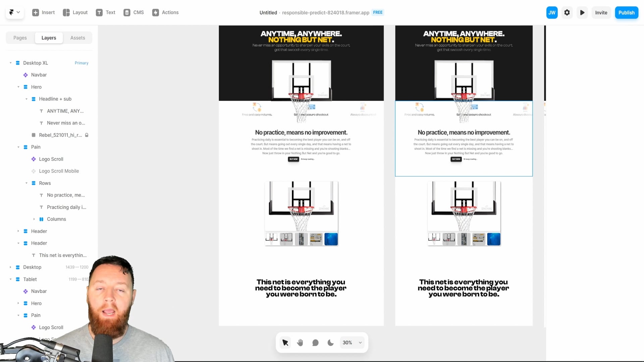
Task: Toggle the preview play button
Action: (x=582, y=12)
